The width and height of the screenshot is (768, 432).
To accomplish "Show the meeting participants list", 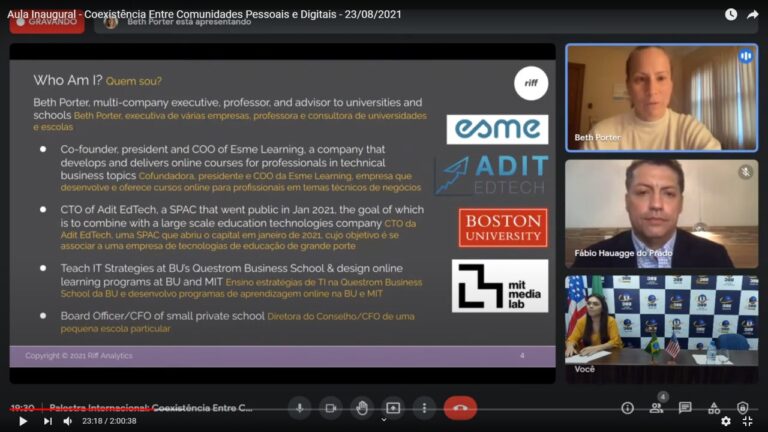I will (656, 407).
